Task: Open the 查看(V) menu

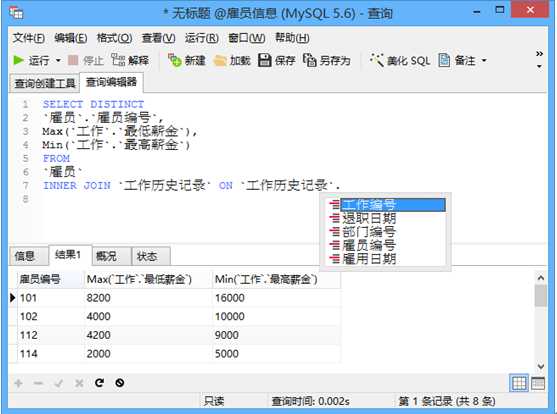Action: pyautogui.click(x=158, y=38)
